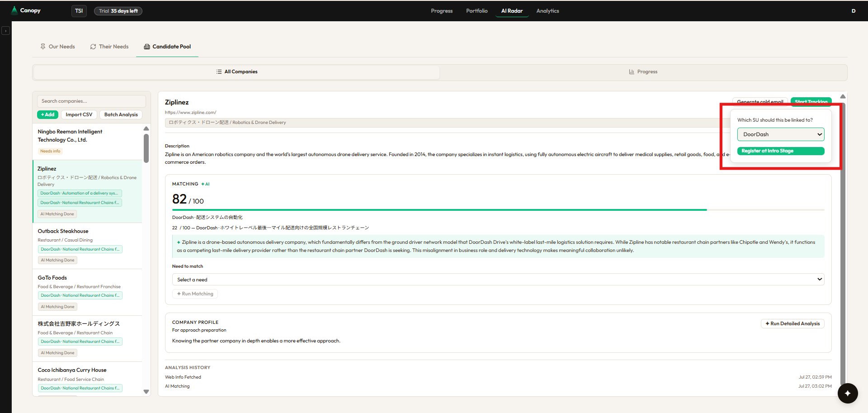Click the Web Info Fetched history entry
This screenshot has width=868, height=413.
[x=183, y=377]
